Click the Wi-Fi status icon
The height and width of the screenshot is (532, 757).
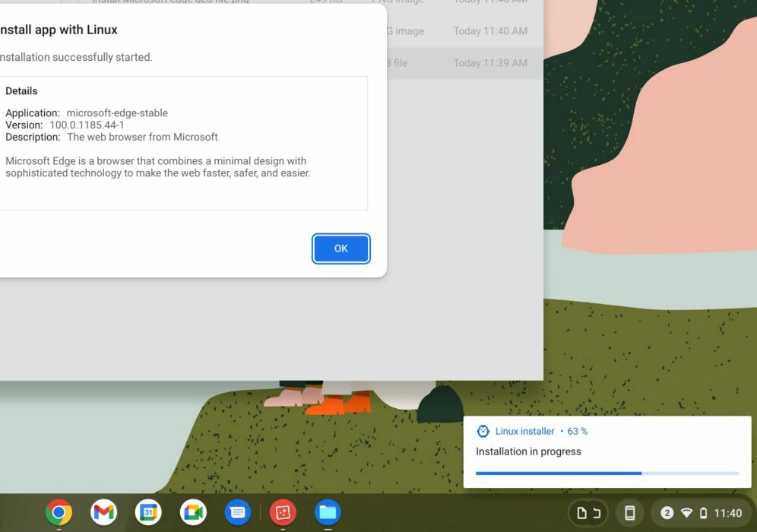coord(685,512)
